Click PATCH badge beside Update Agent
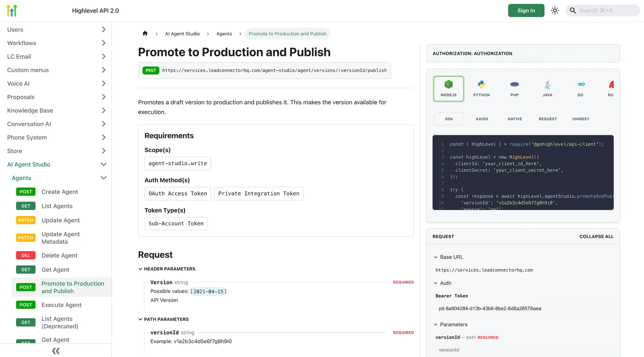Viewport: 644px width, 357px height. coord(26,220)
